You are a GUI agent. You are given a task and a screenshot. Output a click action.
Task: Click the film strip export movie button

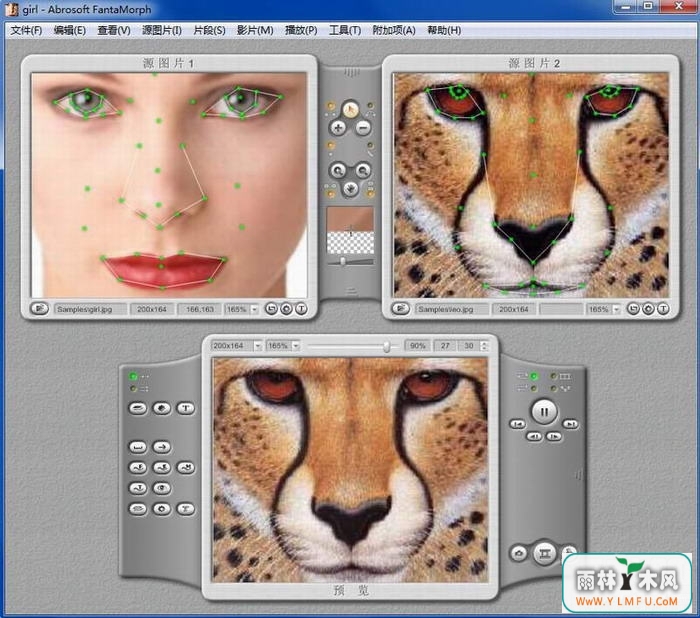tap(545, 553)
